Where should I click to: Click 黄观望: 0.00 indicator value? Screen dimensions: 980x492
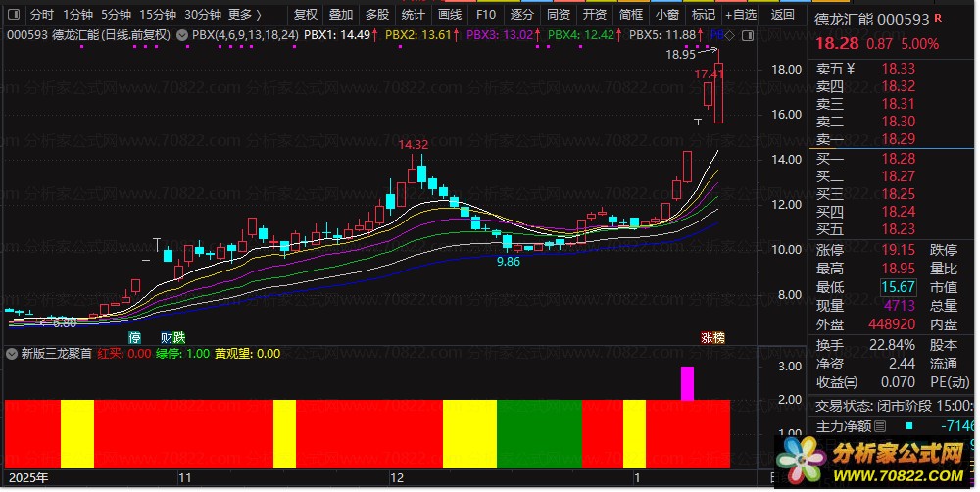click(x=248, y=354)
